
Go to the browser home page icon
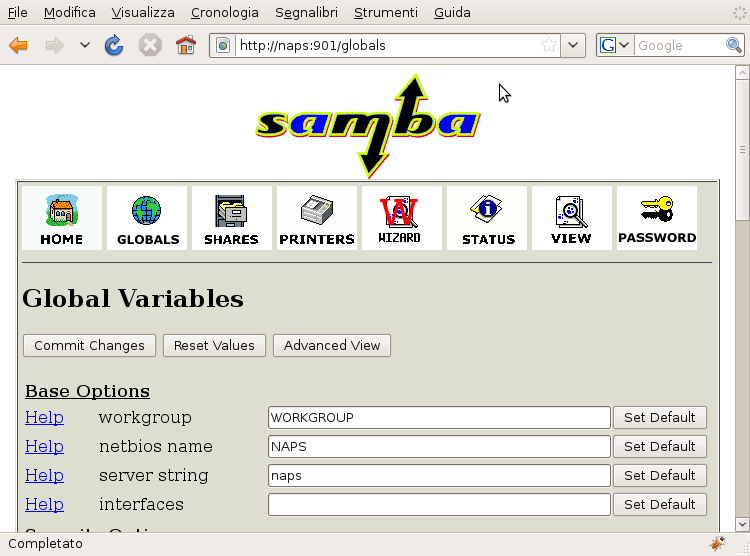[186, 45]
